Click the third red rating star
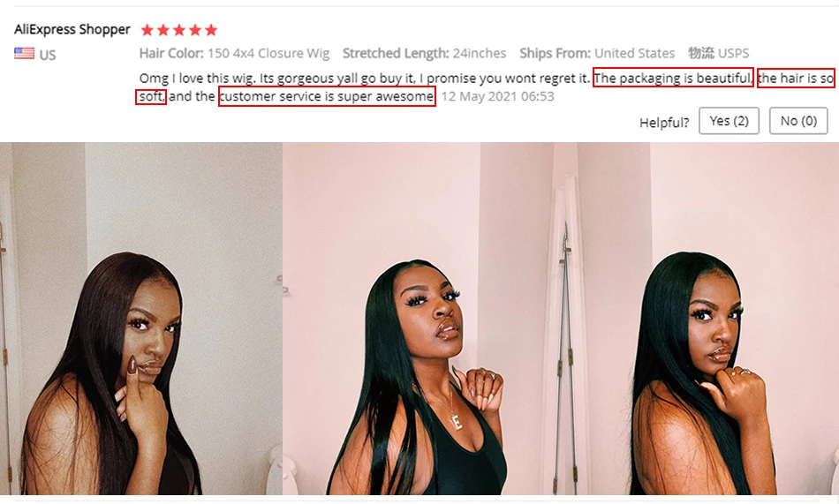Image resolution: width=839 pixels, height=504 pixels. (179, 30)
